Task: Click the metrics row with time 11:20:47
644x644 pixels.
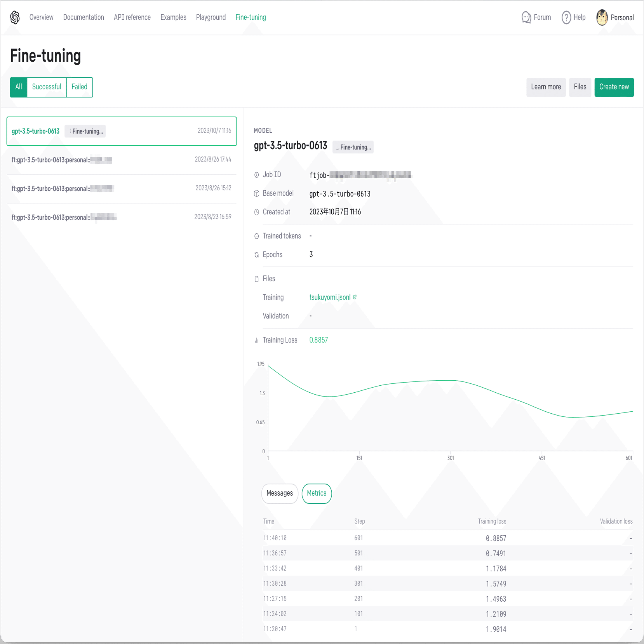Action: [x=448, y=629]
